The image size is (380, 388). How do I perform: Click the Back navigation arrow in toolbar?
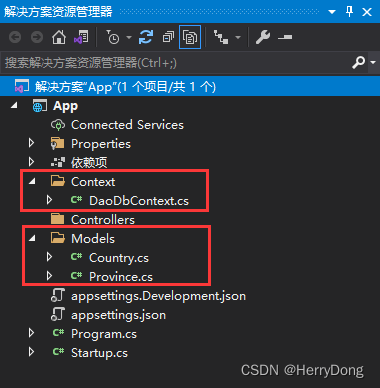(x=15, y=37)
